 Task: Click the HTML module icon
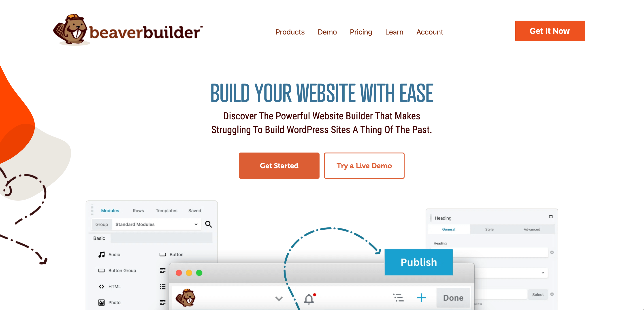(x=101, y=287)
